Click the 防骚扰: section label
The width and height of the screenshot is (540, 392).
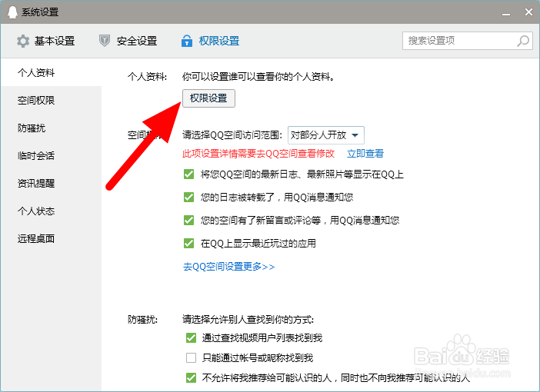142,320
